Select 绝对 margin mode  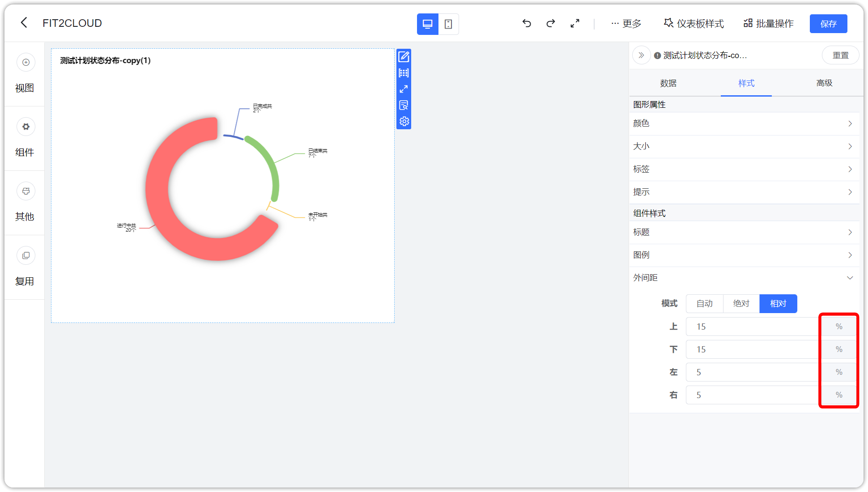tap(741, 304)
